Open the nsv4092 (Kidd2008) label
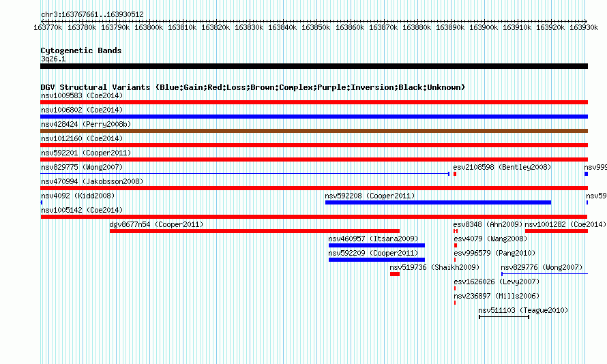The height and width of the screenshot is (364, 607). (78, 196)
